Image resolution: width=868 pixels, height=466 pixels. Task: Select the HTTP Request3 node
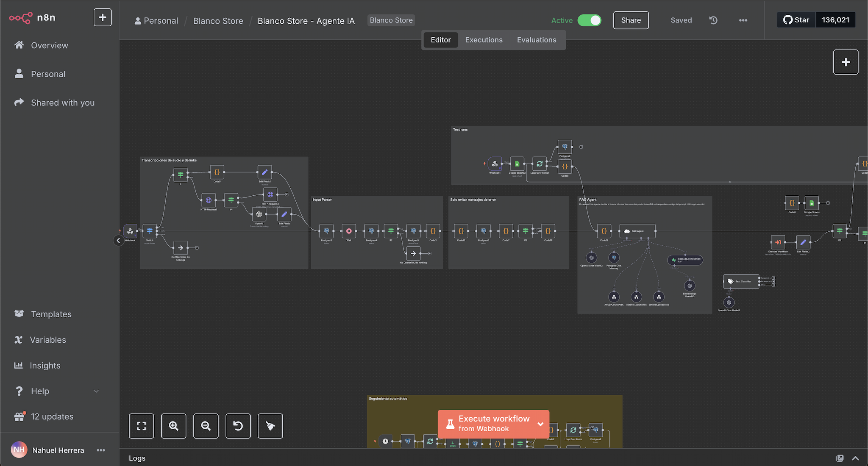pos(270,194)
